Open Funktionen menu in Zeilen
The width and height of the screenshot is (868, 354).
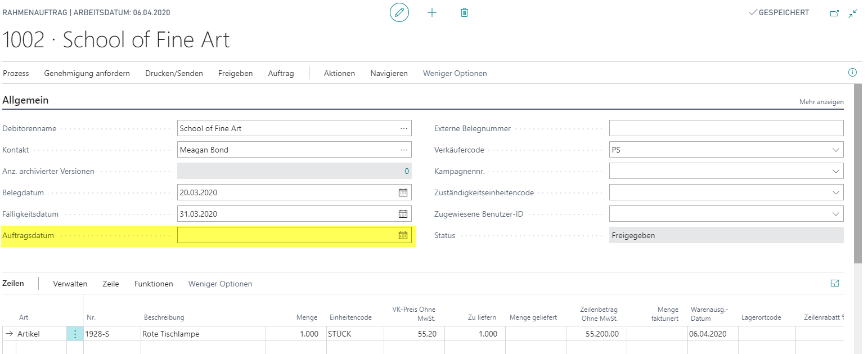(x=154, y=284)
